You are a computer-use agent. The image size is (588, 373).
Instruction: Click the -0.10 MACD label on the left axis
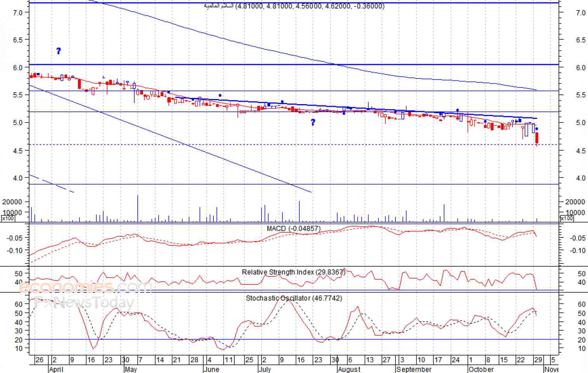(14, 250)
